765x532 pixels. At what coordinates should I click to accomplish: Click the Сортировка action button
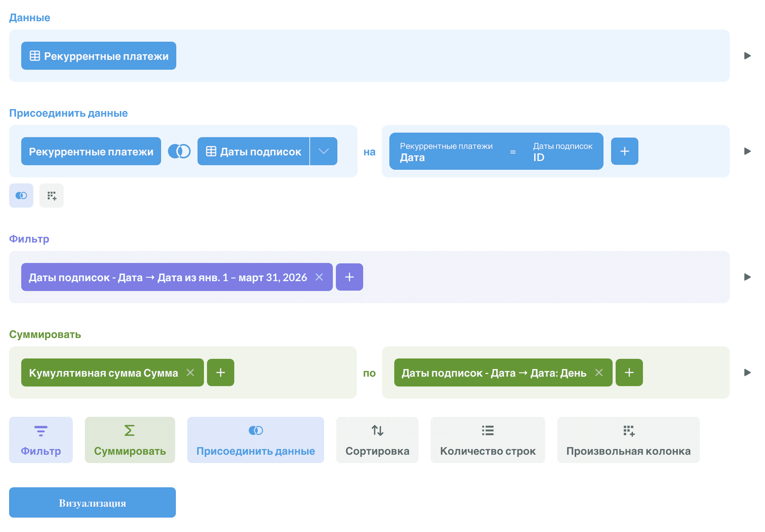coord(377,440)
